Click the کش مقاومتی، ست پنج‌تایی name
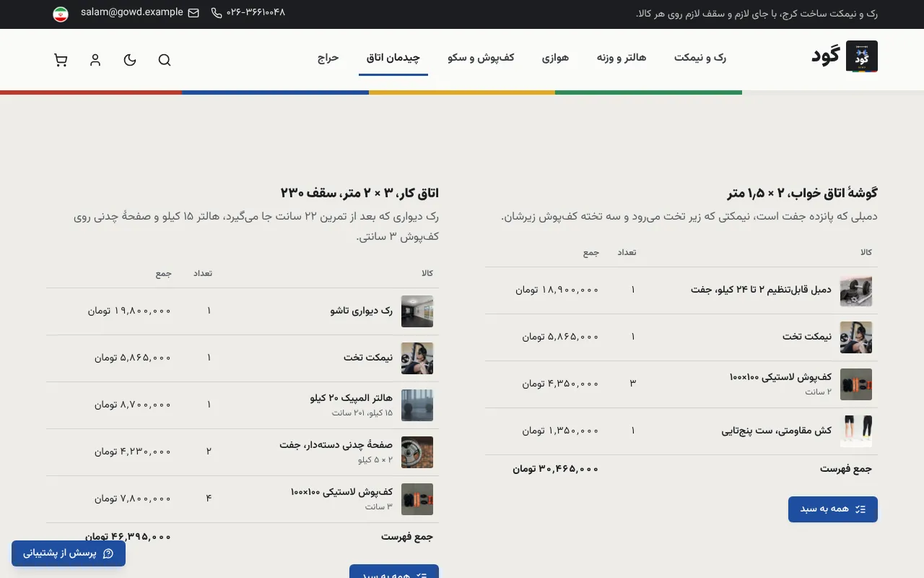This screenshot has height=578, width=924. [x=777, y=431]
